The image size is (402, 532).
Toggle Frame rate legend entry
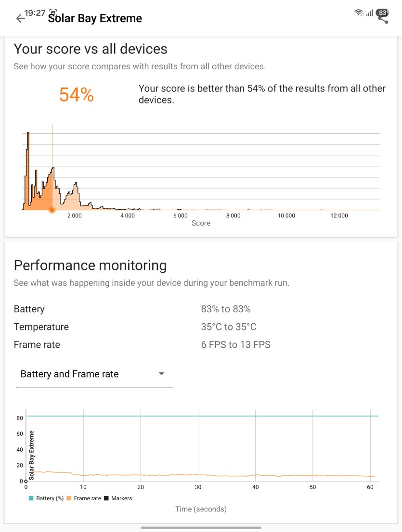pyautogui.click(x=84, y=498)
